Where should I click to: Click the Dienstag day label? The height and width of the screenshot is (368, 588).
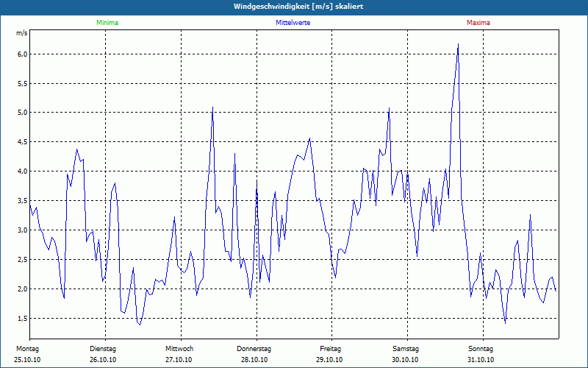click(103, 349)
